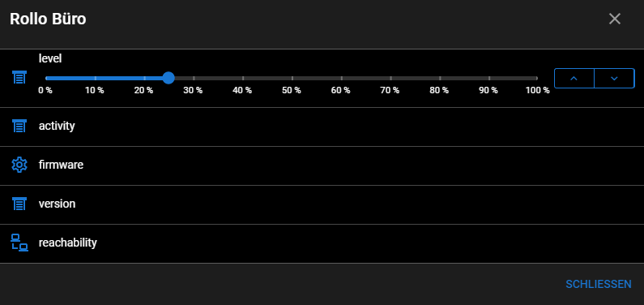Set level slider to 80 % tick

tap(440, 78)
